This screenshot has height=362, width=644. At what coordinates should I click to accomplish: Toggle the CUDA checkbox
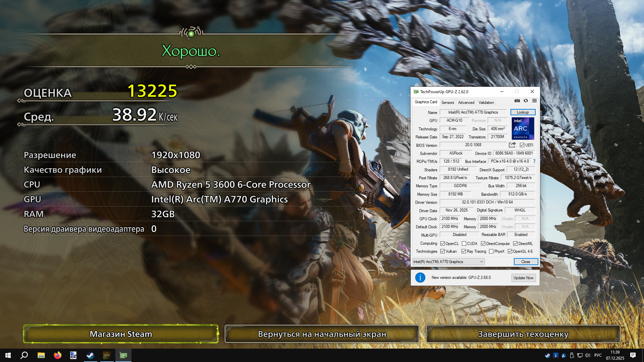point(464,244)
